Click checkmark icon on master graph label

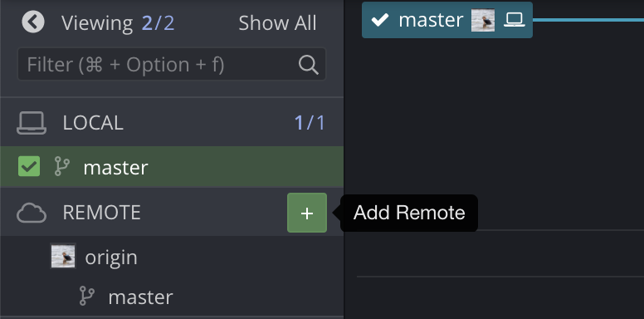[x=379, y=20]
